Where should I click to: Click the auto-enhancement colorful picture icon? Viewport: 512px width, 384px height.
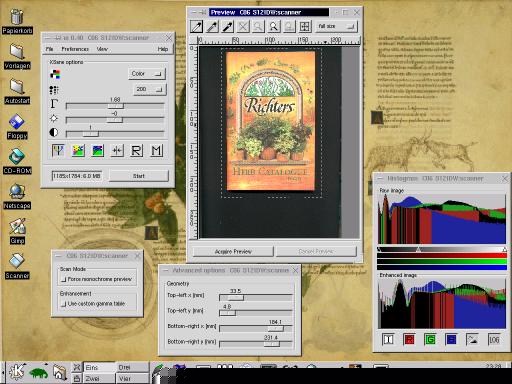(x=78, y=150)
